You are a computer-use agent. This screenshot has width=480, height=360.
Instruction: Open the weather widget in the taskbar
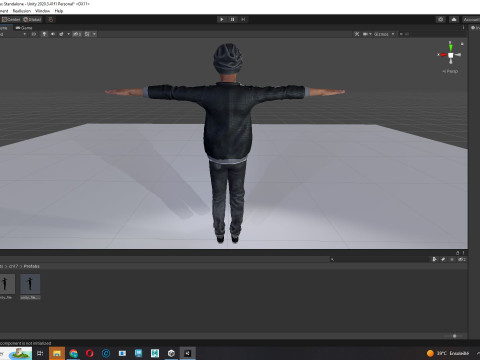click(x=448, y=353)
